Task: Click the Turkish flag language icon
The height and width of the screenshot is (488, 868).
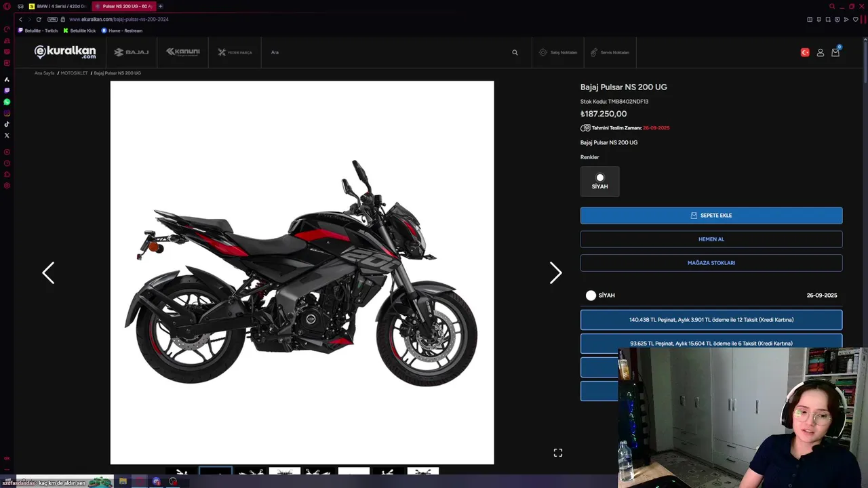Action: coord(805,52)
